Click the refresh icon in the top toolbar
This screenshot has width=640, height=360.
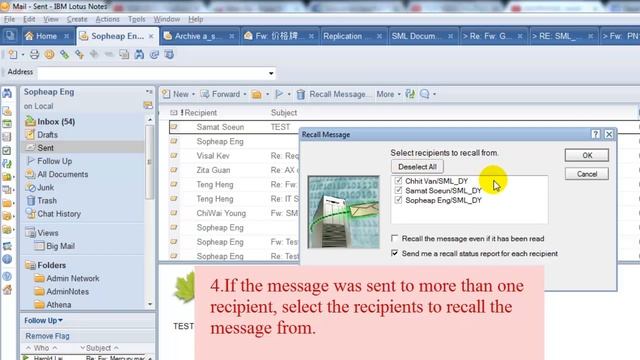pyautogui.click(x=154, y=54)
